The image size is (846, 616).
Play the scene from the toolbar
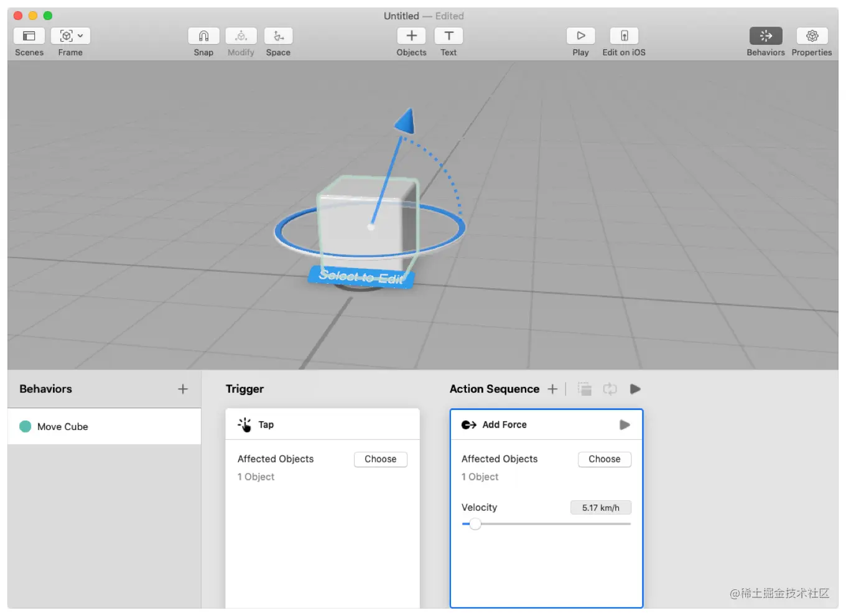coord(580,36)
